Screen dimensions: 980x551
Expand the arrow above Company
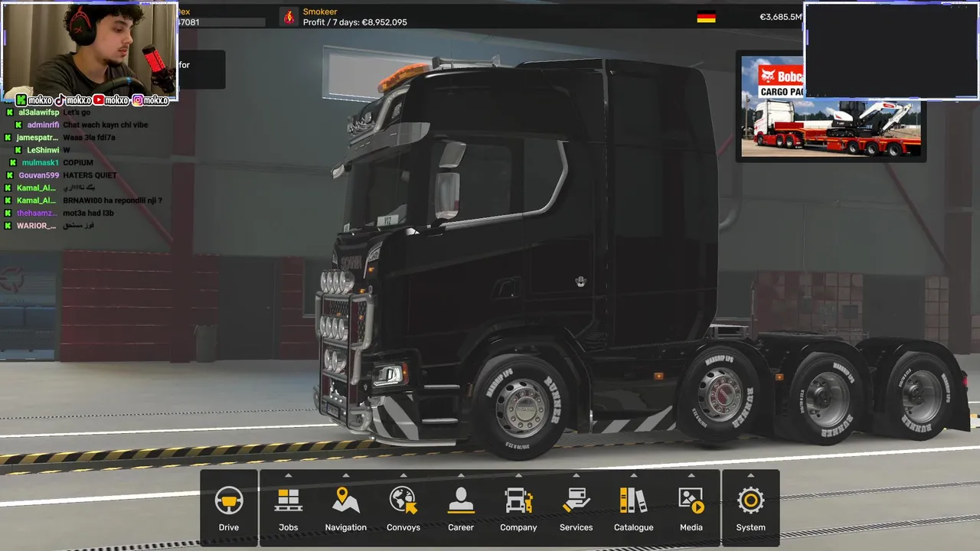pos(518,475)
